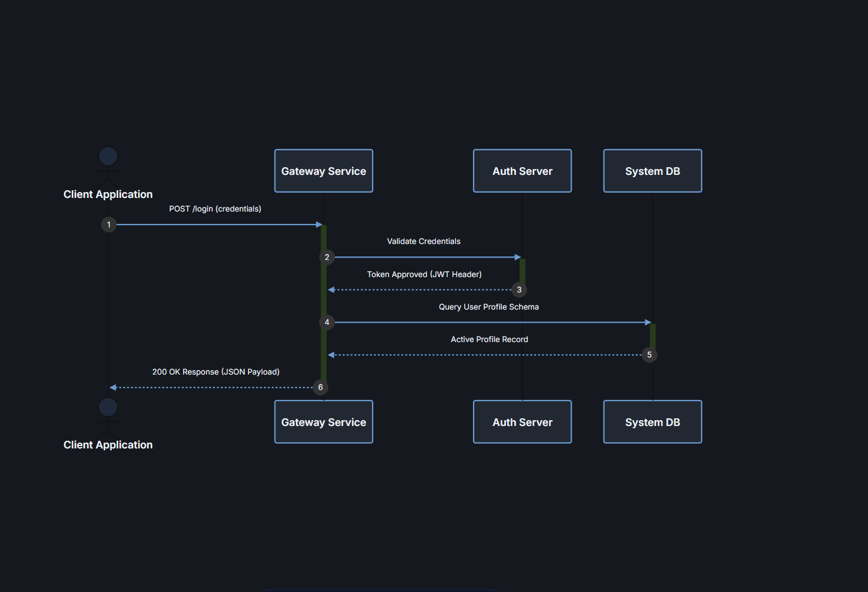868x592 pixels.
Task: Click sequence number 3 circle
Action: click(519, 290)
